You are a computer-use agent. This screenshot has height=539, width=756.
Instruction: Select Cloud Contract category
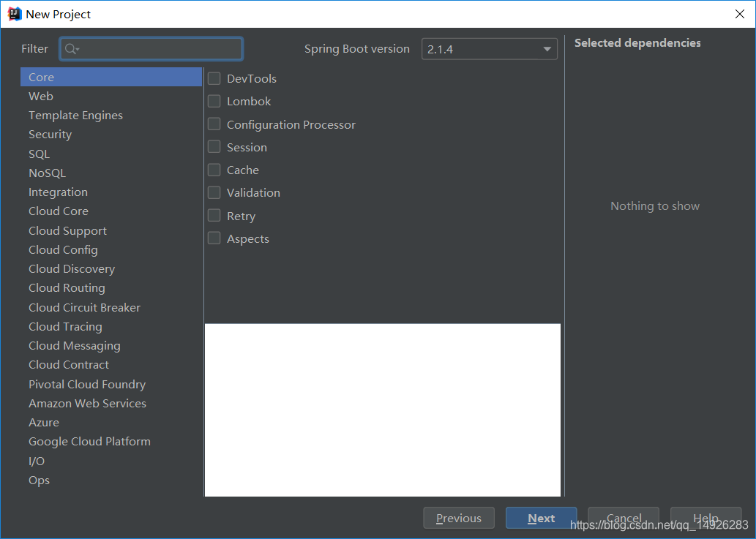pos(111,365)
